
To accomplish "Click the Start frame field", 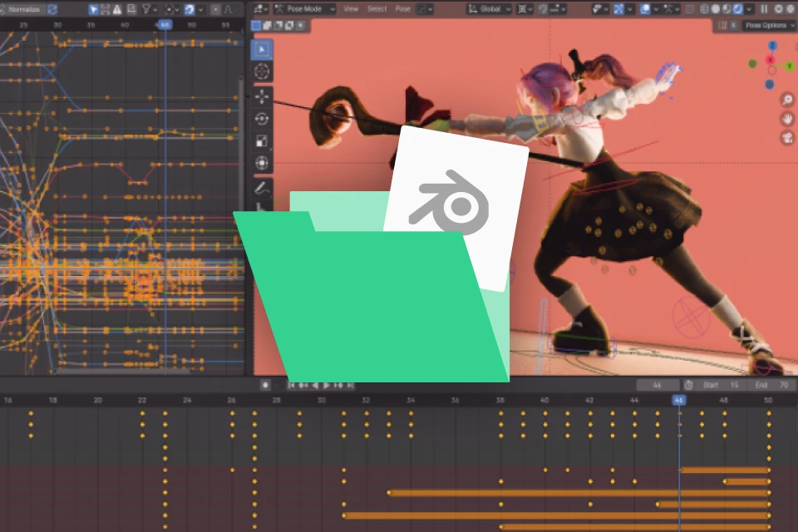I will pos(721,386).
